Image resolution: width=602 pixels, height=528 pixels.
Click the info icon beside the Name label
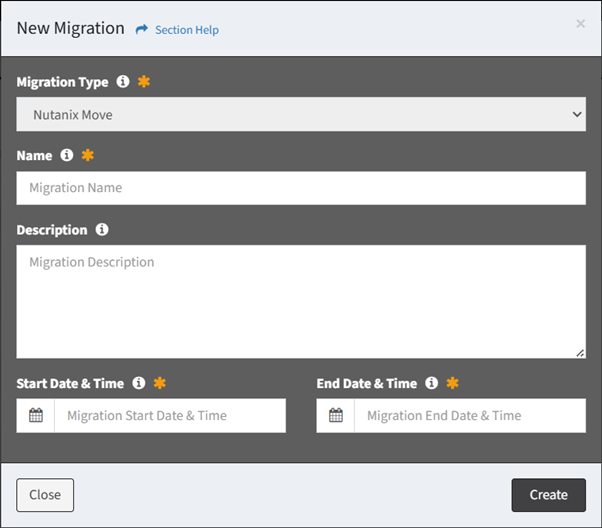click(x=67, y=156)
